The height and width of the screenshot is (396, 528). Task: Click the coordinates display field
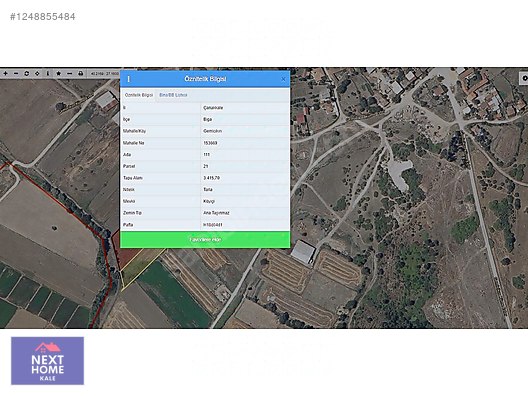104,73
